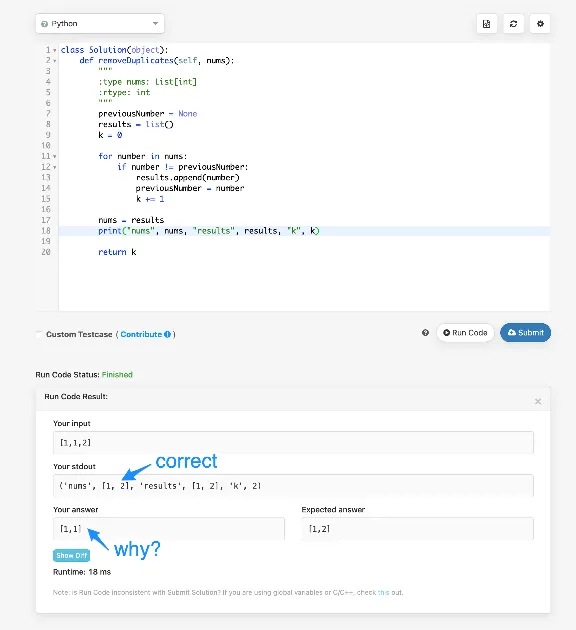Screen dimensions: 576x630
Task: Open the Contribute link
Action: click(x=141, y=334)
